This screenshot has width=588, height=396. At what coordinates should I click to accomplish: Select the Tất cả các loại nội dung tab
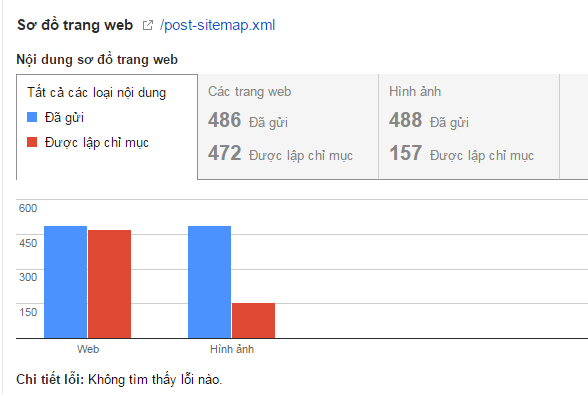point(107,127)
